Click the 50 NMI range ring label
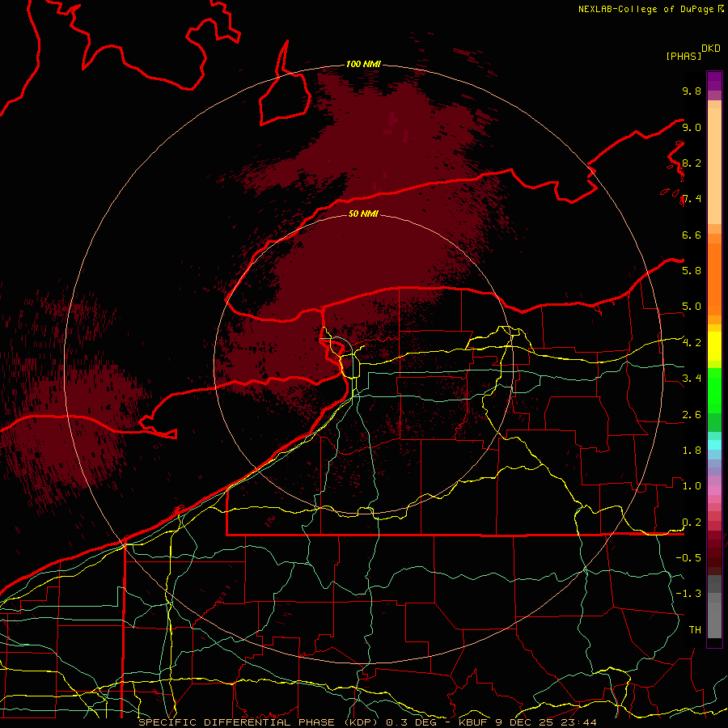Image resolution: width=728 pixels, height=728 pixels. point(363,214)
